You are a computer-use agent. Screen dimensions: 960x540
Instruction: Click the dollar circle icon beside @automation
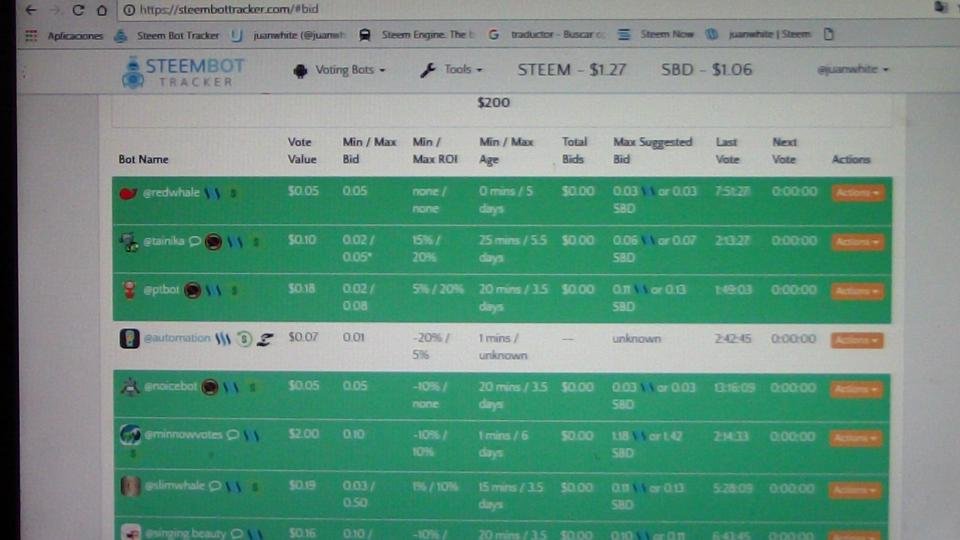(x=244, y=338)
